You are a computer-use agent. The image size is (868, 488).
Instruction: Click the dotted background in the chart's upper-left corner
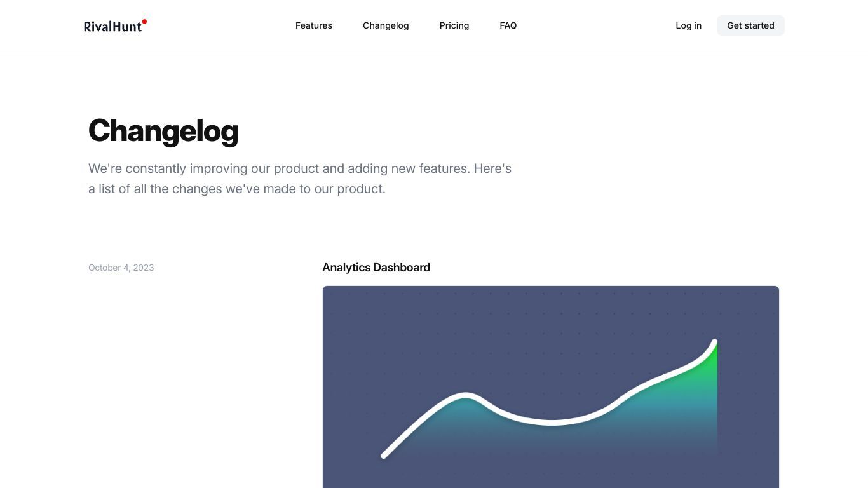point(356,311)
